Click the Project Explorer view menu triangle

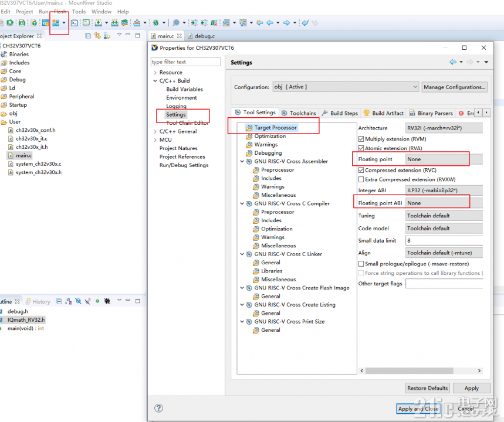click(119, 35)
